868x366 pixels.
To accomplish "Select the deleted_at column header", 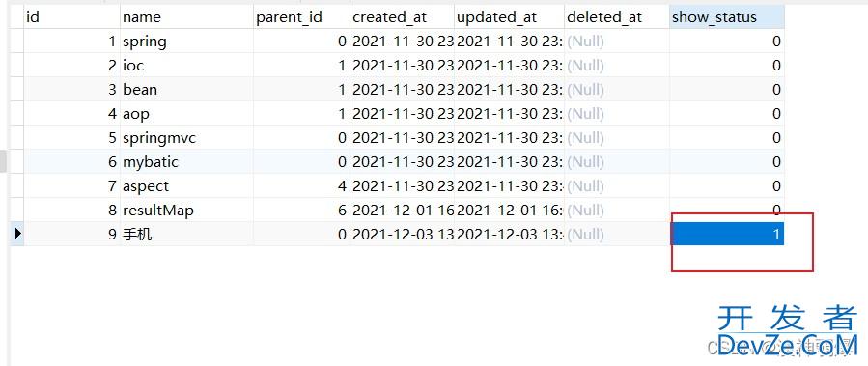I will click(617, 17).
